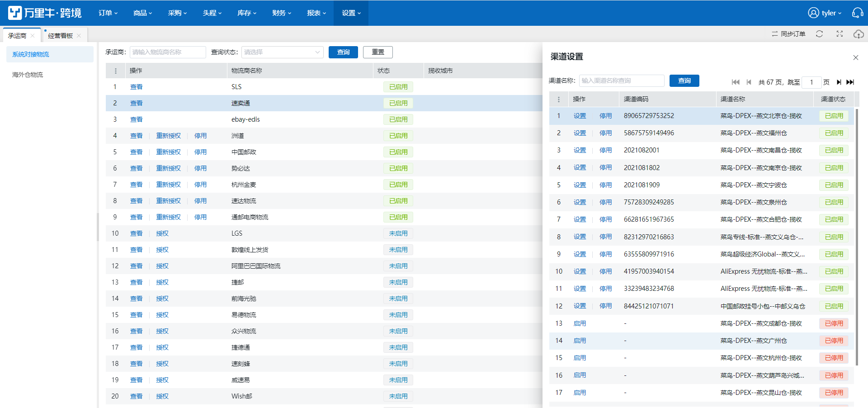Close the 经营看板 tab
This screenshot has height=408, width=868.
(79, 36)
